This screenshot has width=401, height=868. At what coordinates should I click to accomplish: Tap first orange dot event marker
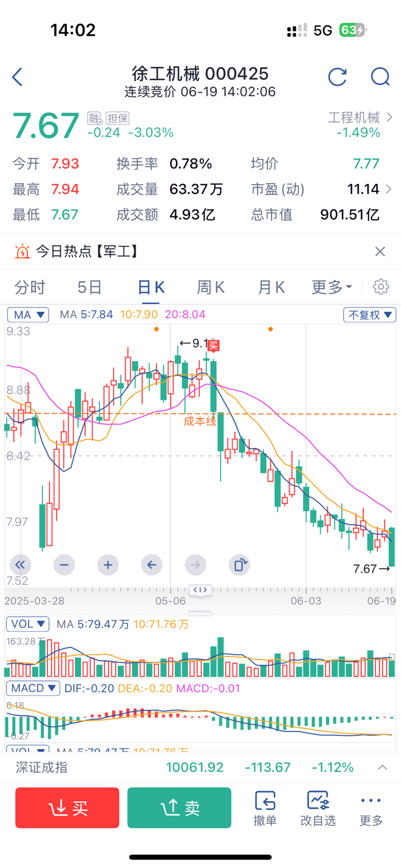coord(156,329)
